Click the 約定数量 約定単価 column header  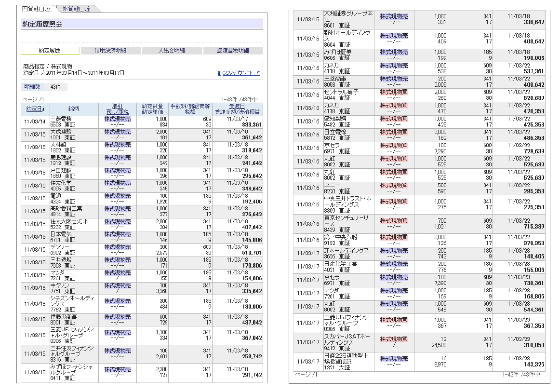click(x=152, y=109)
